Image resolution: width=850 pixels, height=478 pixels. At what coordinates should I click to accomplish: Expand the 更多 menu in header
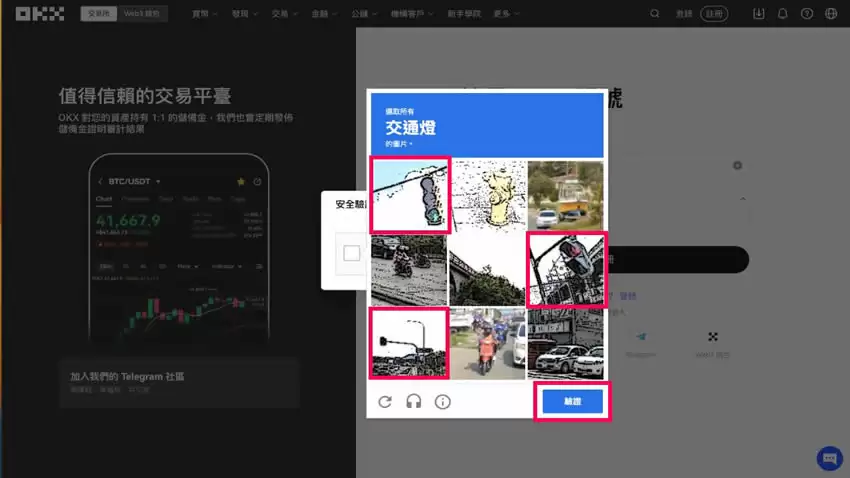[506, 14]
